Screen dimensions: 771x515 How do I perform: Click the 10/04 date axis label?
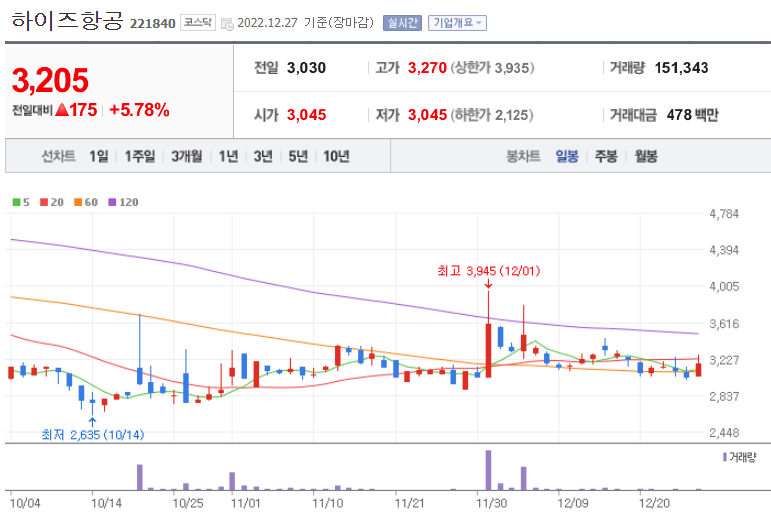pyautogui.click(x=25, y=503)
